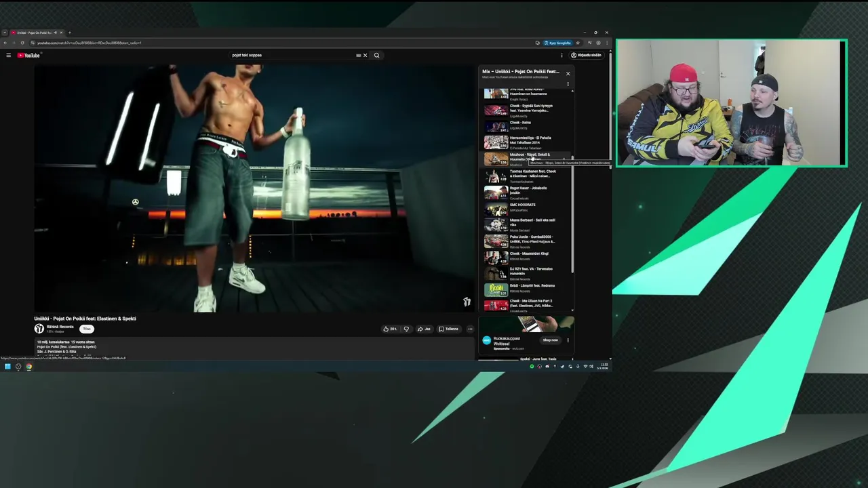
Task: Click the Kirjaudu sisään sign-in button
Action: (x=586, y=56)
